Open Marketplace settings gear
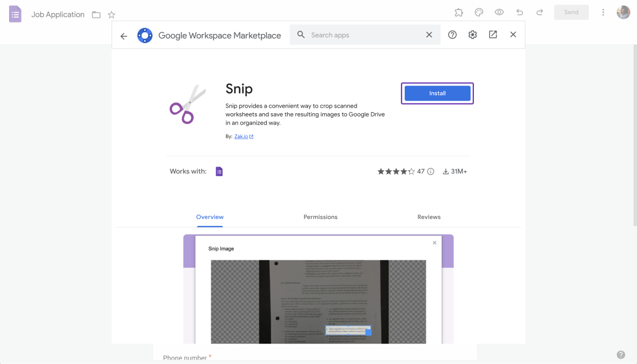637x364 pixels. 473,35
